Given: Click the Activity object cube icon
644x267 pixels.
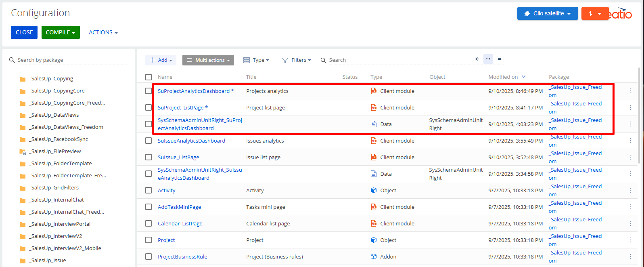Looking at the screenshot, I should [x=374, y=190].
